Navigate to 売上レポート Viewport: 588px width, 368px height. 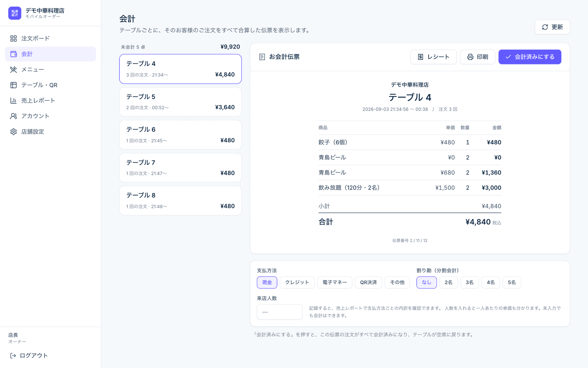click(51, 100)
